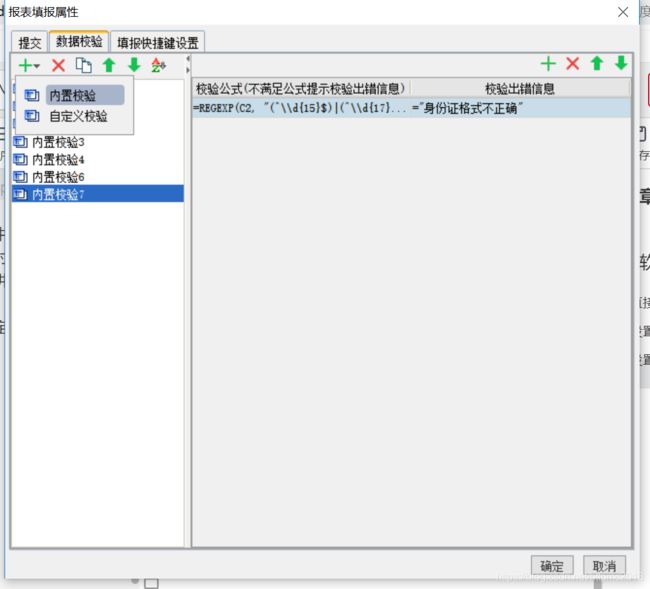Delete formula row with right red X
The height and width of the screenshot is (589, 650).
point(572,63)
